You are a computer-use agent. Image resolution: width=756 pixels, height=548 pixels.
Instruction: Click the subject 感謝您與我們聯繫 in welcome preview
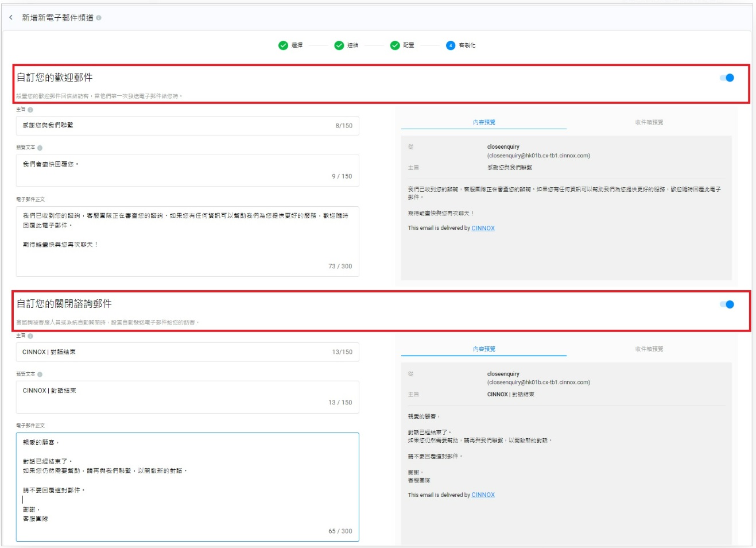510,168
